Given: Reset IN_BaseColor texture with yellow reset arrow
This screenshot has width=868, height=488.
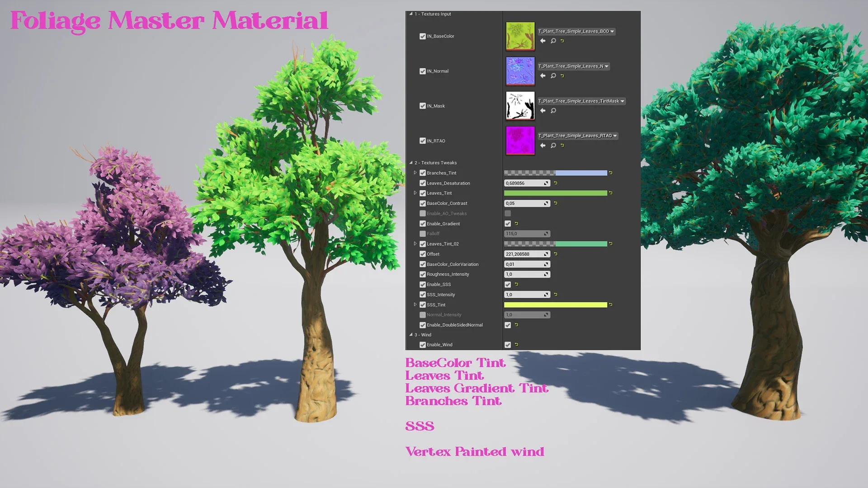Looking at the screenshot, I should pyautogui.click(x=562, y=41).
